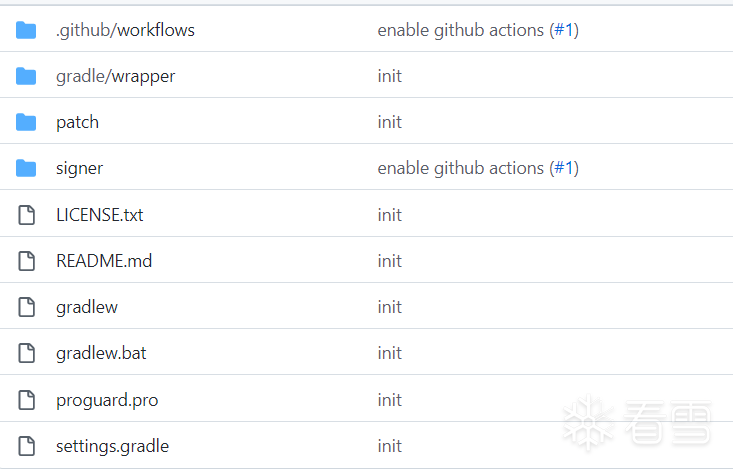This screenshot has height=475, width=733.
Task: Open settings.gradle file name link
Action: (x=112, y=446)
